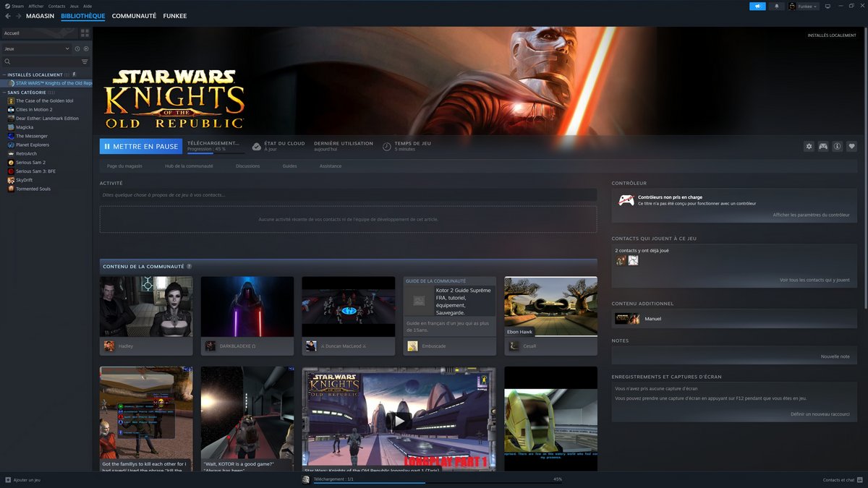Switch to Big Picture mode monitor icon
Viewport: 868px width, 488px height.
(x=827, y=6)
